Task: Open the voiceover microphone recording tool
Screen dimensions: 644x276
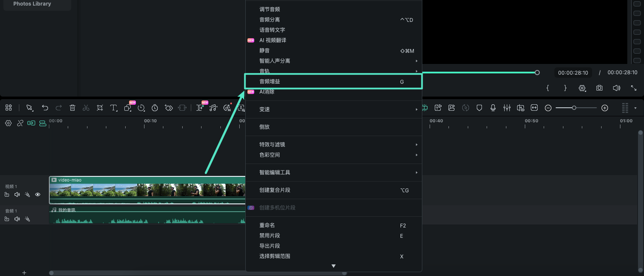Action: pyautogui.click(x=493, y=108)
